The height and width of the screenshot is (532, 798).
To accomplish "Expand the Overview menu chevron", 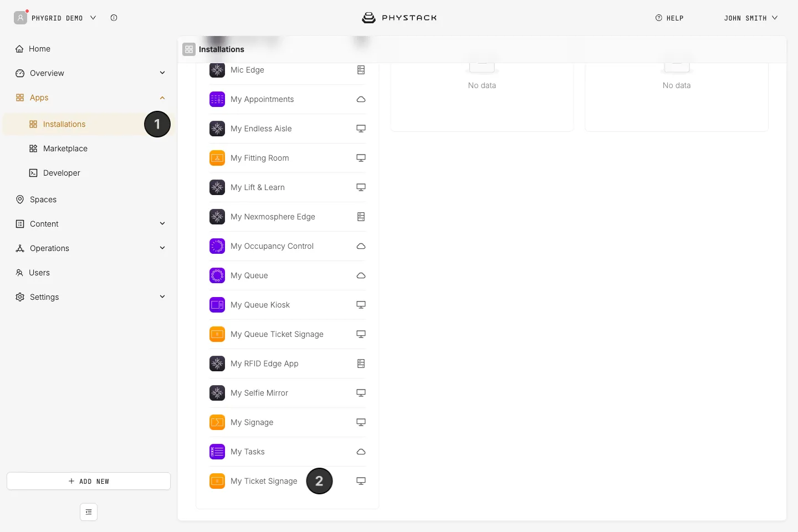I will (162, 73).
